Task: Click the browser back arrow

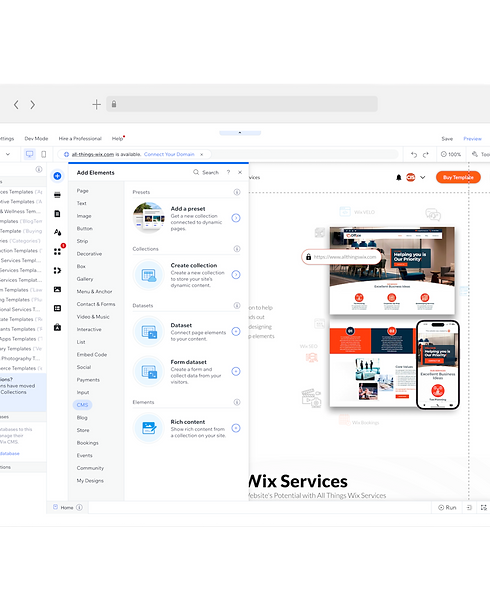Action: pyautogui.click(x=16, y=105)
